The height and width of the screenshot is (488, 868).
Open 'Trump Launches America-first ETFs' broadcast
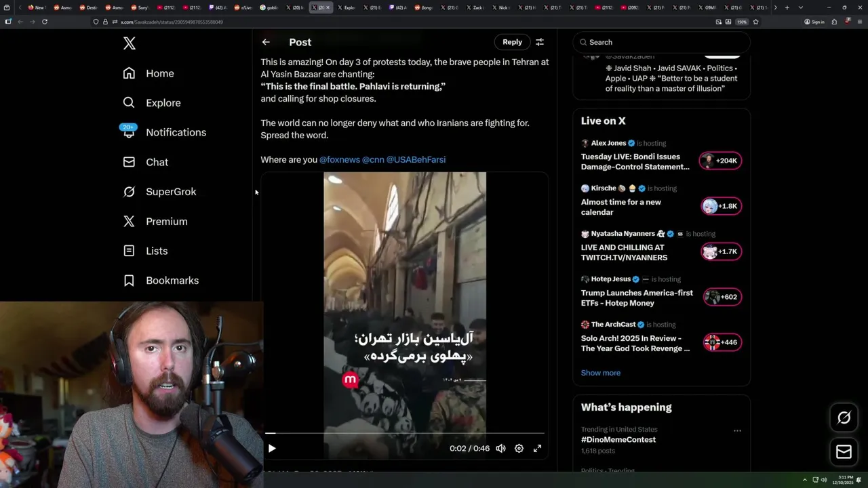coord(637,298)
